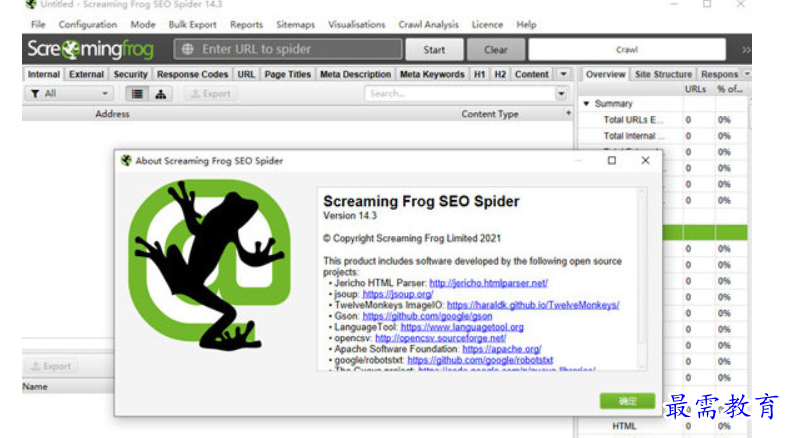Open the Reports menu

coord(246,25)
